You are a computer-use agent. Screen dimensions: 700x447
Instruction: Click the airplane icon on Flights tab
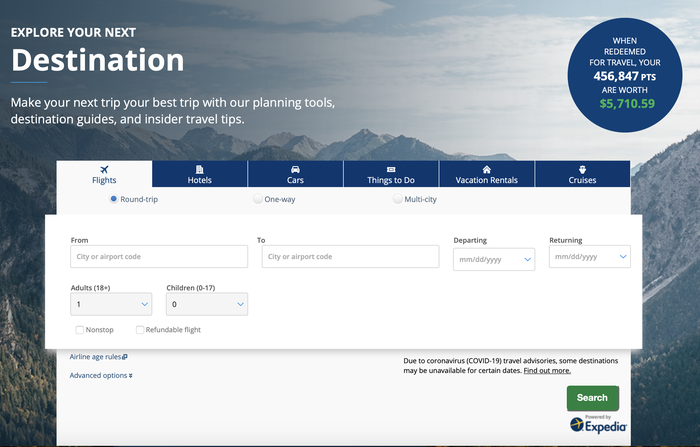pyautogui.click(x=104, y=169)
